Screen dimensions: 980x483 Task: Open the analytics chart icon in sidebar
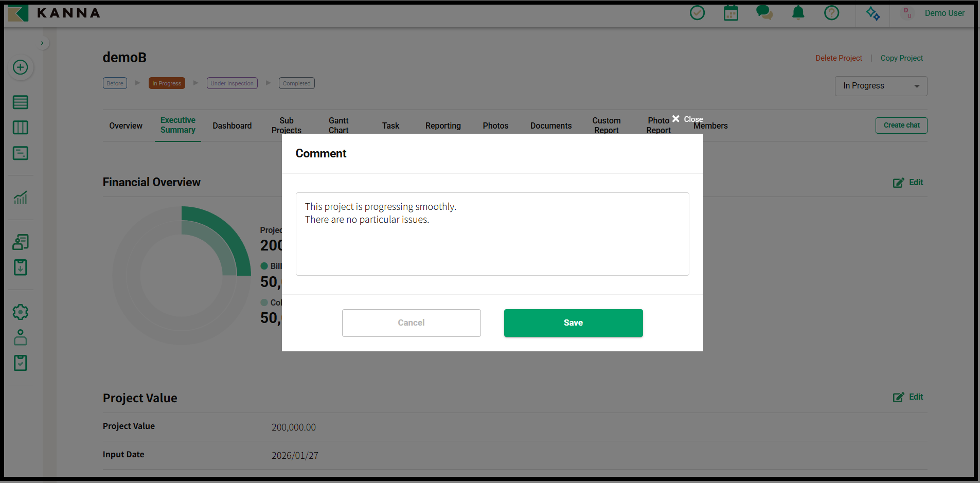[21, 198]
